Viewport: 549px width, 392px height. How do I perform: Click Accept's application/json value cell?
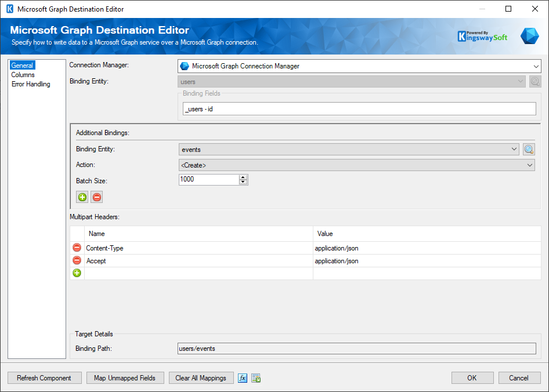coord(427,261)
